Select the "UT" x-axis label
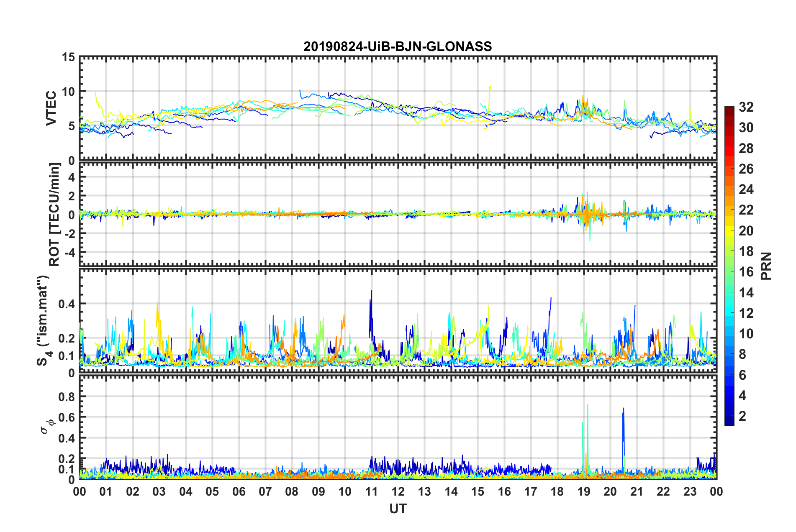The height and width of the screenshot is (532, 796). click(398, 509)
